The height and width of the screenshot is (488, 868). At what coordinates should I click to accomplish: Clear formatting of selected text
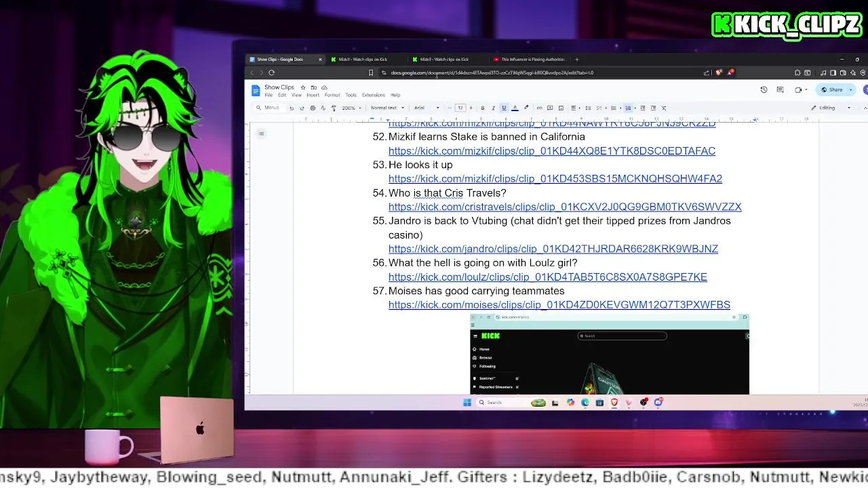pos(664,108)
